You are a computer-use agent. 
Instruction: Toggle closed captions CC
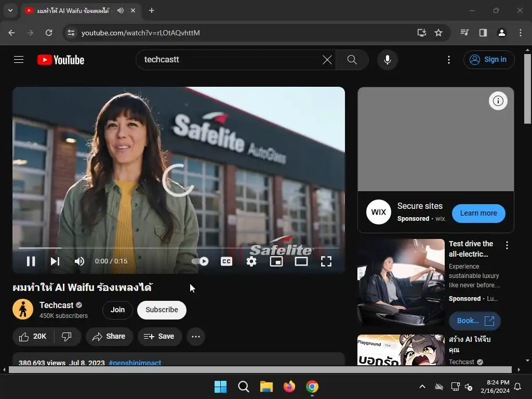pyautogui.click(x=227, y=261)
